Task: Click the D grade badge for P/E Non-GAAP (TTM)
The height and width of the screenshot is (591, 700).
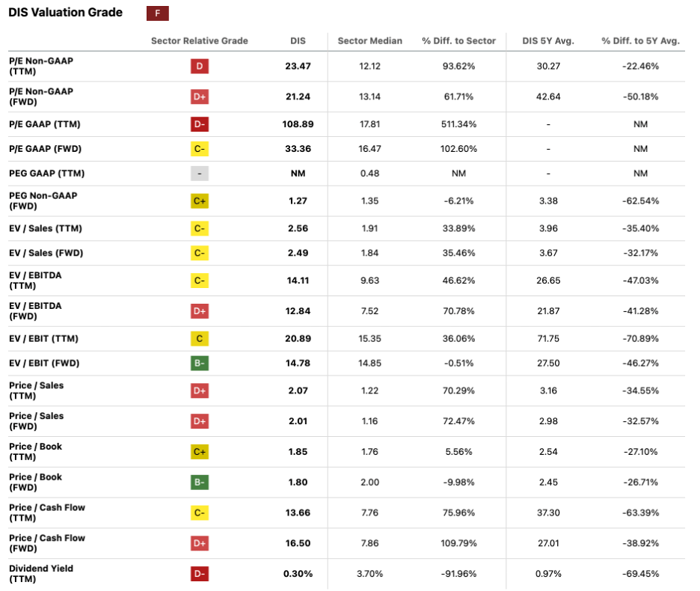Action: (199, 66)
